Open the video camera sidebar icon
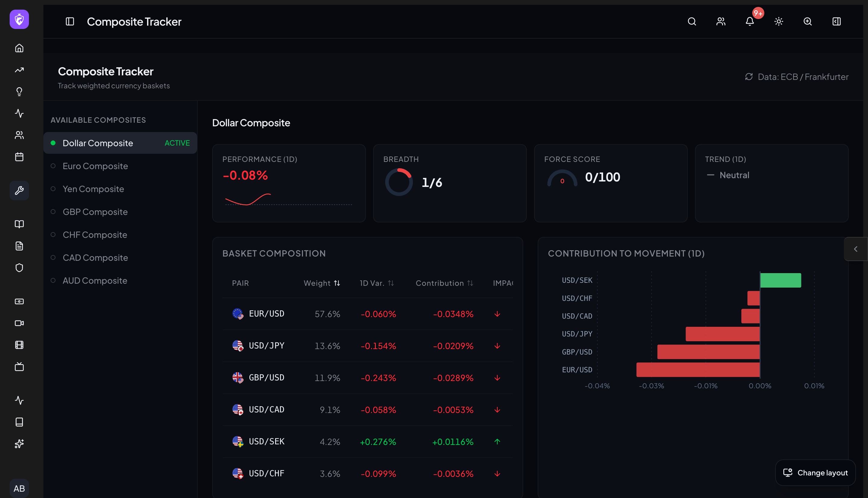 [19, 323]
